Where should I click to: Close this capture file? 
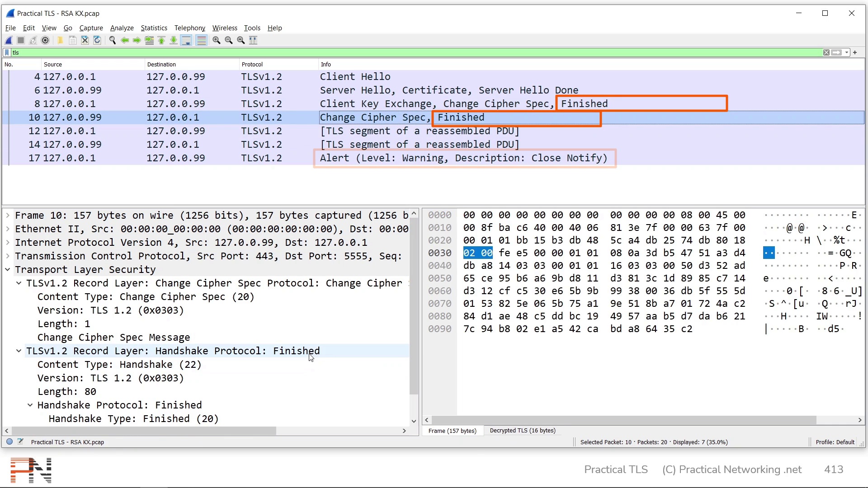point(85,40)
